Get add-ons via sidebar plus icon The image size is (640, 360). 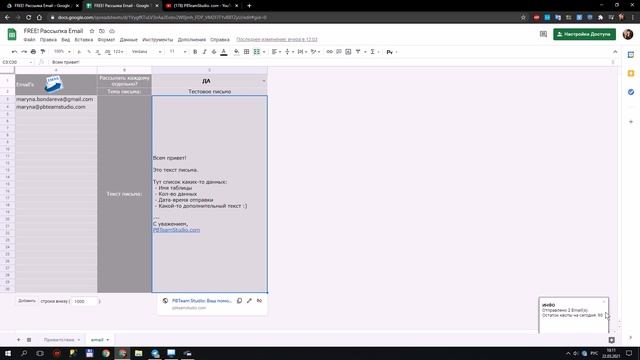(x=631, y=122)
